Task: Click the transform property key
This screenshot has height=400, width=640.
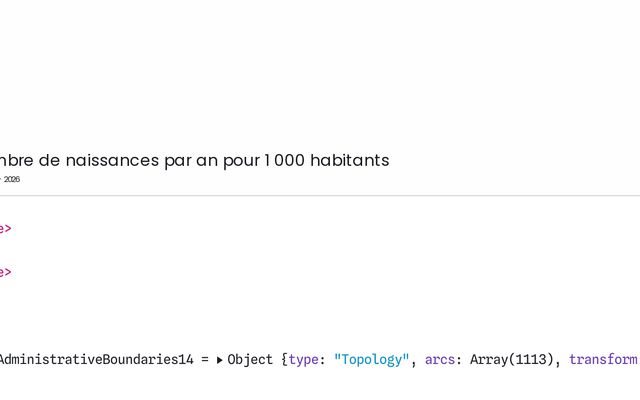Action: [x=603, y=360]
